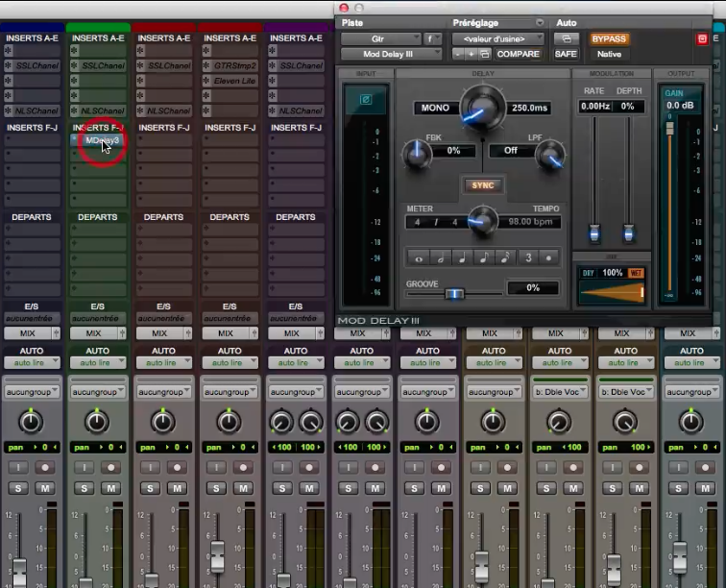
Task: Click the FBK 0% value field
Action: click(453, 151)
